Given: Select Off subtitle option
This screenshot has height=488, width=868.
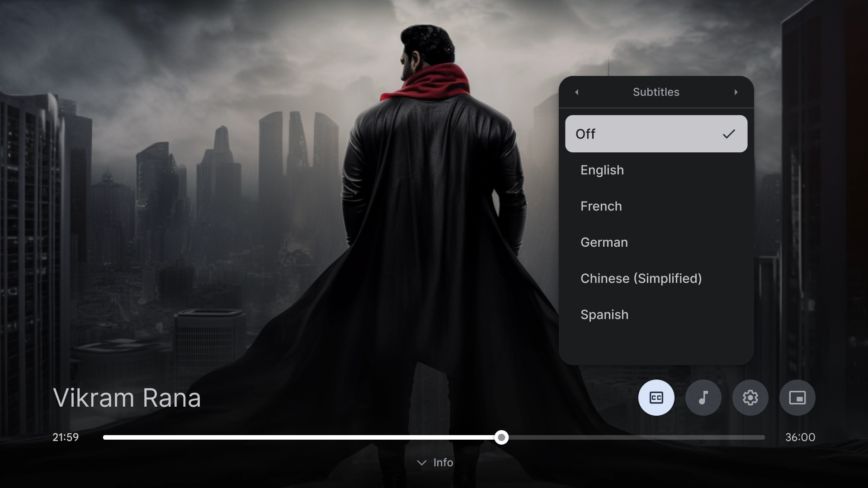Looking at the screenshot, I should point(656,133).
